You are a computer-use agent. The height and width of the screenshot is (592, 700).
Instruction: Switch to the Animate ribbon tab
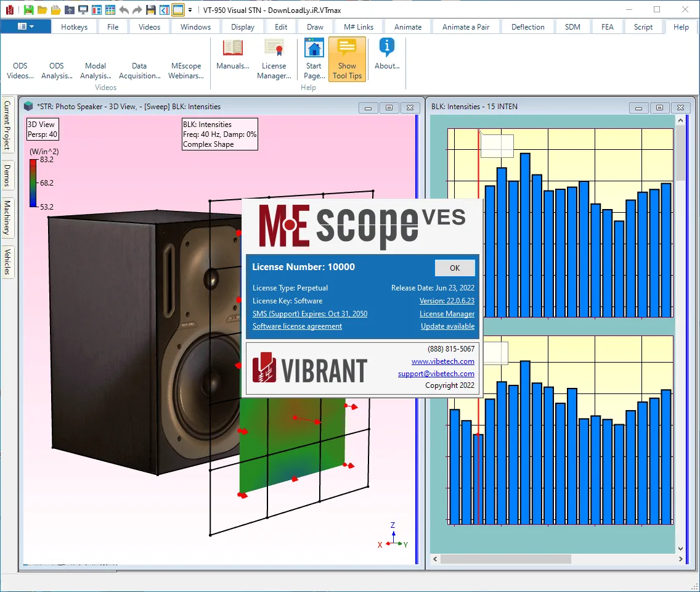pos(407,27)
